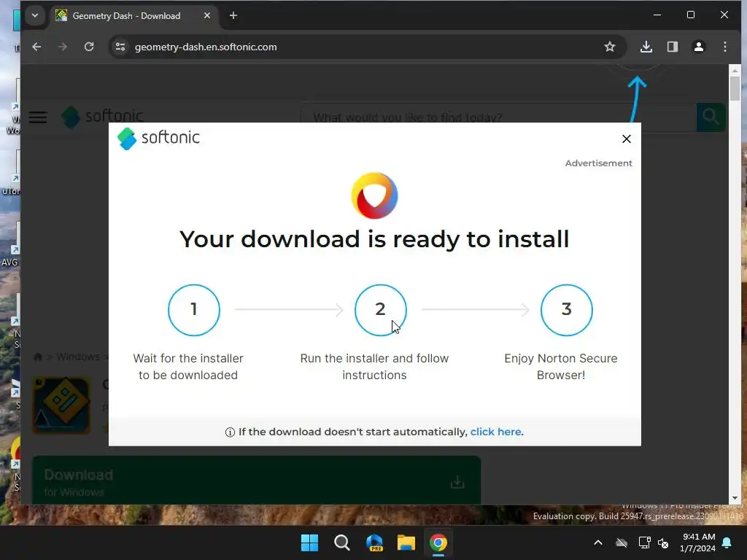View site information for softonic.com

click(120, 47)
